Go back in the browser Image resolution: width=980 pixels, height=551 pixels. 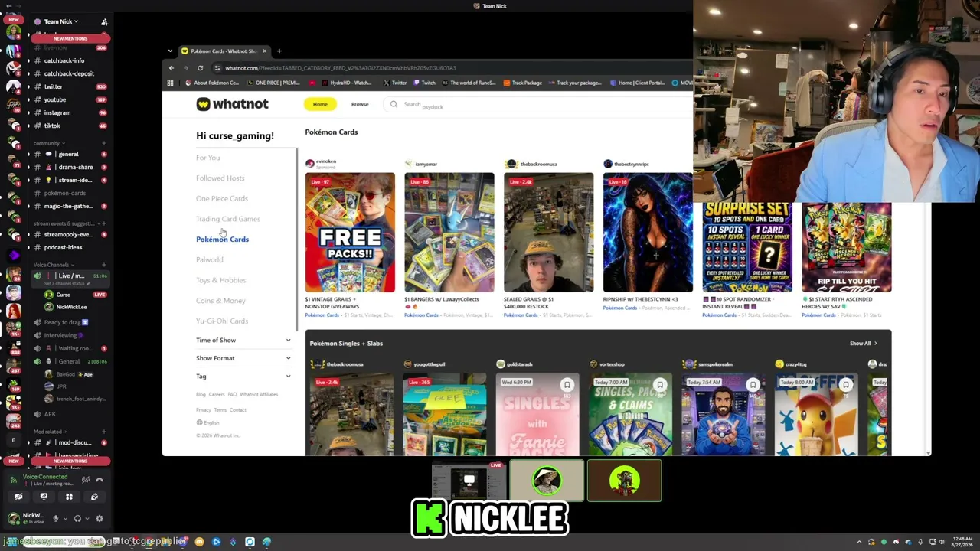click(171, 68)
